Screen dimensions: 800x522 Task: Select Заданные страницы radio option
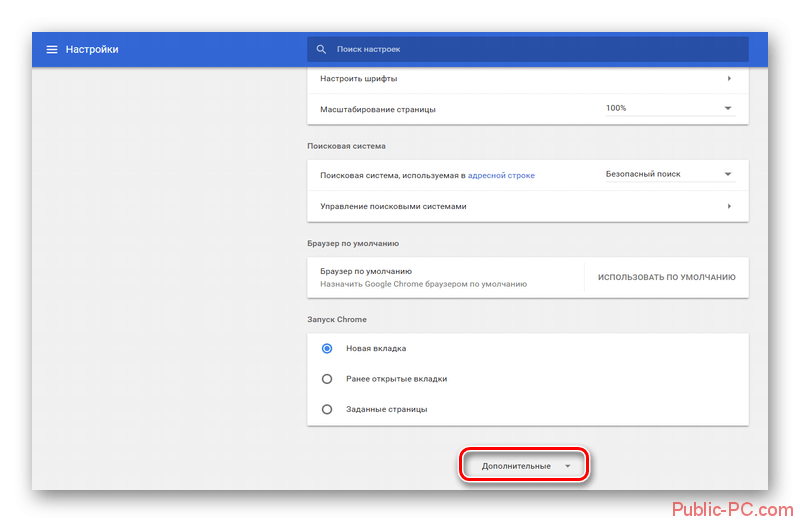[x=327, y=409]
